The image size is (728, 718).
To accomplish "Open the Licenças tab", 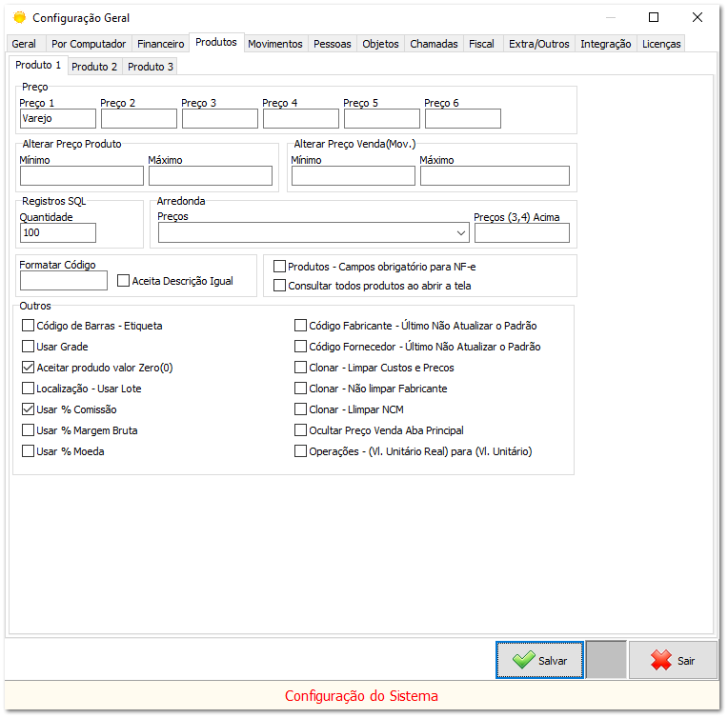I will (x=661, y=44).
